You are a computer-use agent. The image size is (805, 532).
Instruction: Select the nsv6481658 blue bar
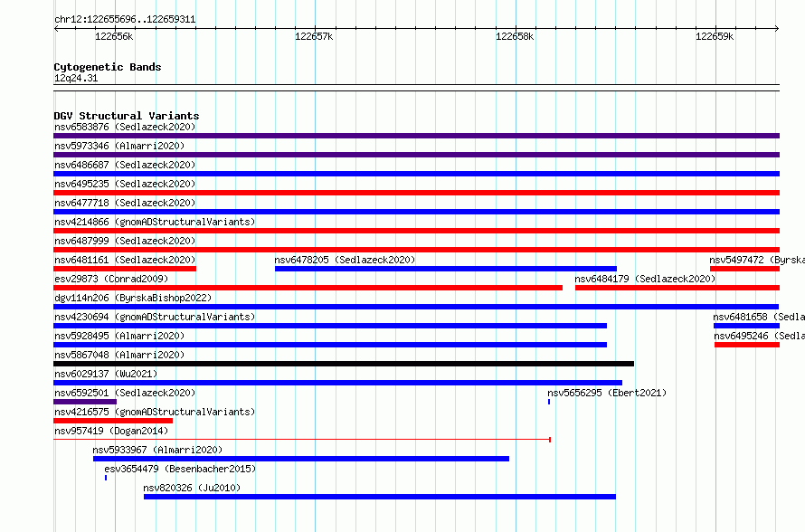pos(746,326)
